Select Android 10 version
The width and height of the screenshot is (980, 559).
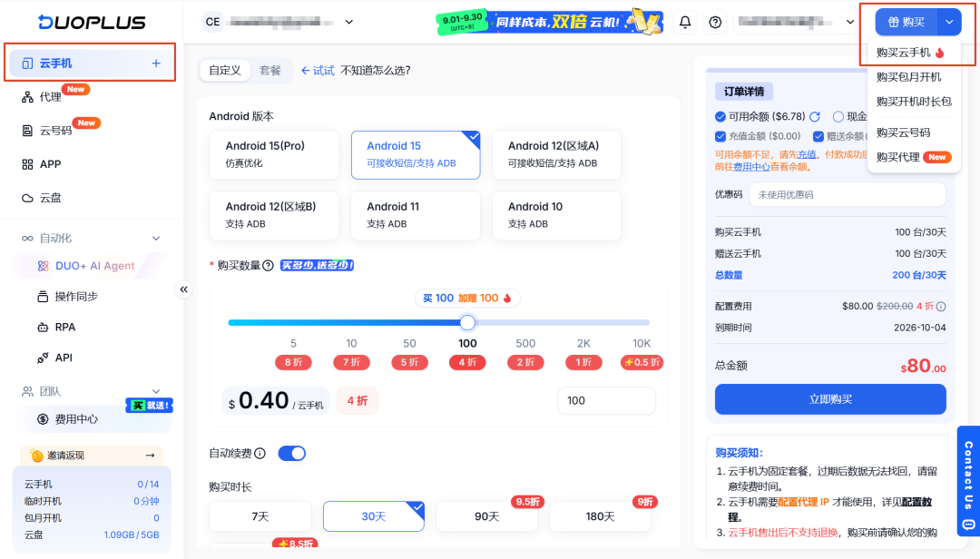[x=557, y=215]
